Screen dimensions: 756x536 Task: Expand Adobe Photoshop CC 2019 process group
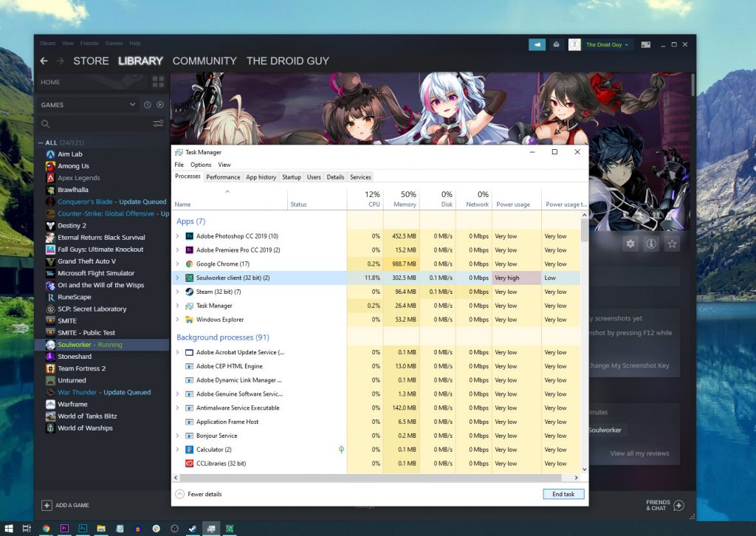coord(177,236)
